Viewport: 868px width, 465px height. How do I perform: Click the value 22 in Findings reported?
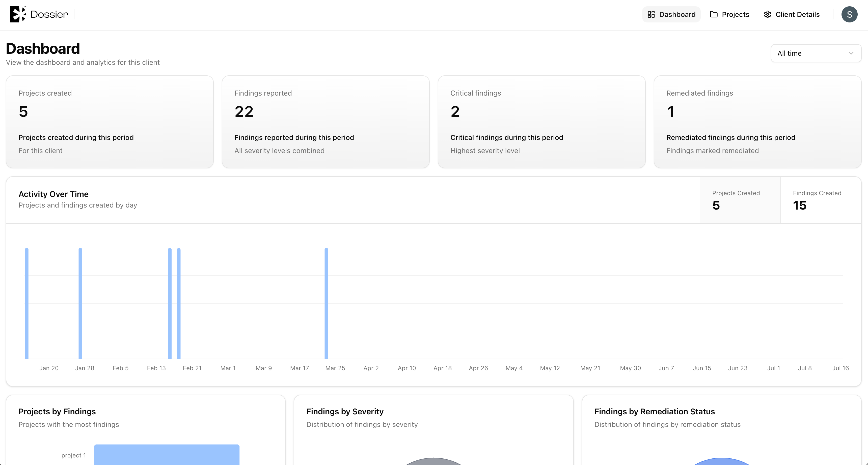[x=244, y=111]
